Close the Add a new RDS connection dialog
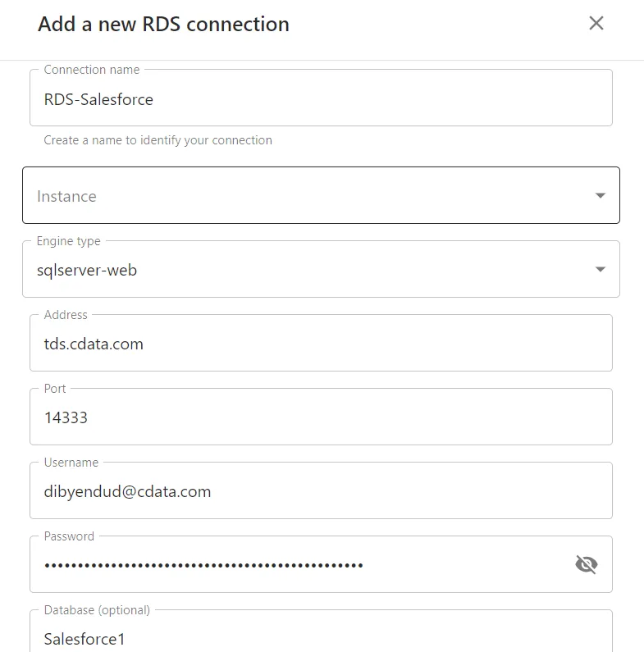This screenshot has height=652, width=644. [x=596, y=23]
